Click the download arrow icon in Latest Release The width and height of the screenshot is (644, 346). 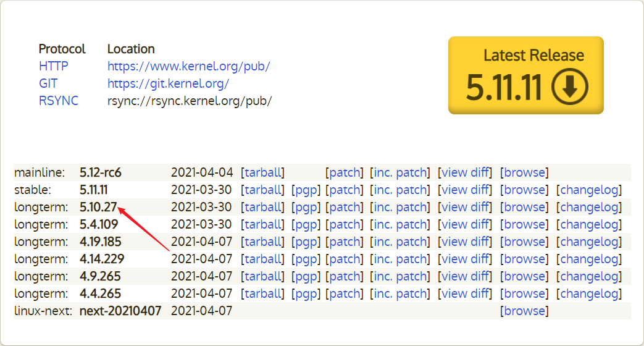[570, 86]
